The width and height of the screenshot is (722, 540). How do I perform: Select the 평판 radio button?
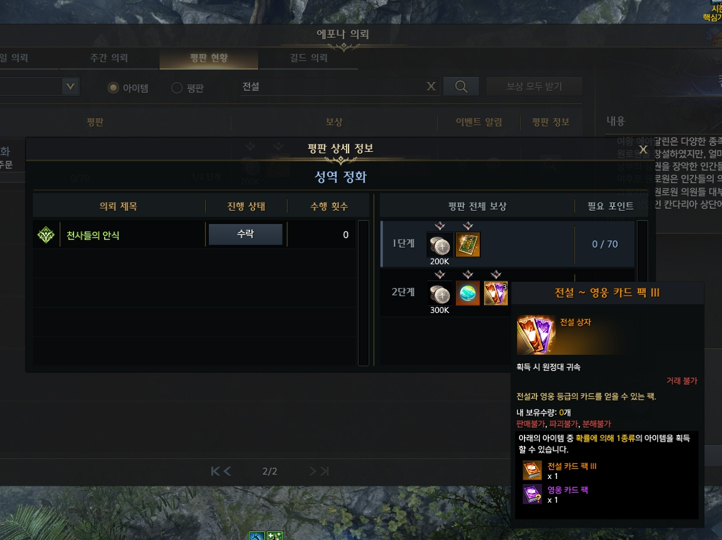[x=177, y=87]
